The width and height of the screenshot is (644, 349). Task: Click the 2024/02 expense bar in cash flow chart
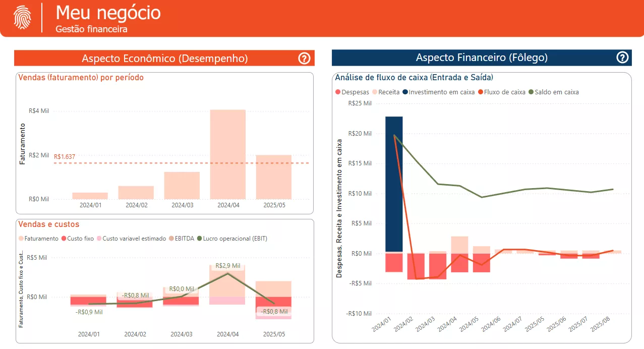coord(416,266)
